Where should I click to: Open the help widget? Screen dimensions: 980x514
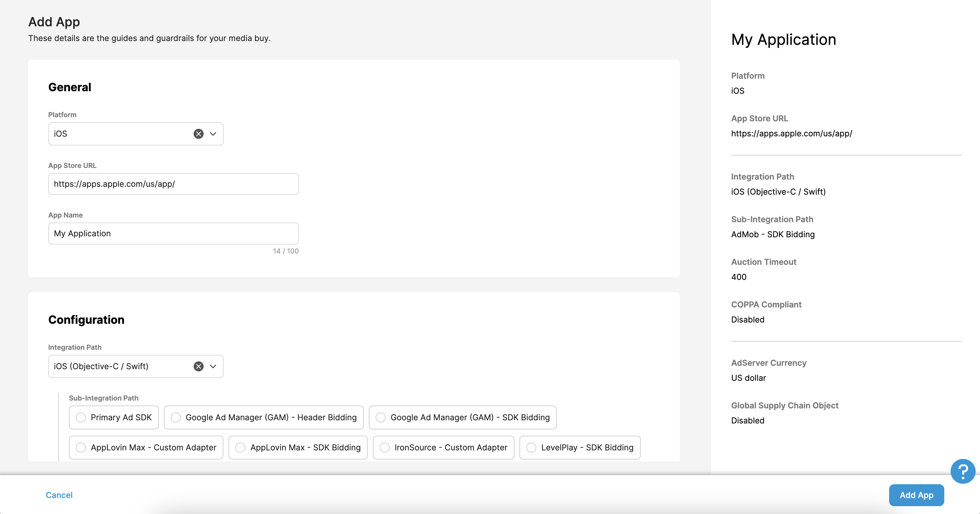tap(963, 471)
